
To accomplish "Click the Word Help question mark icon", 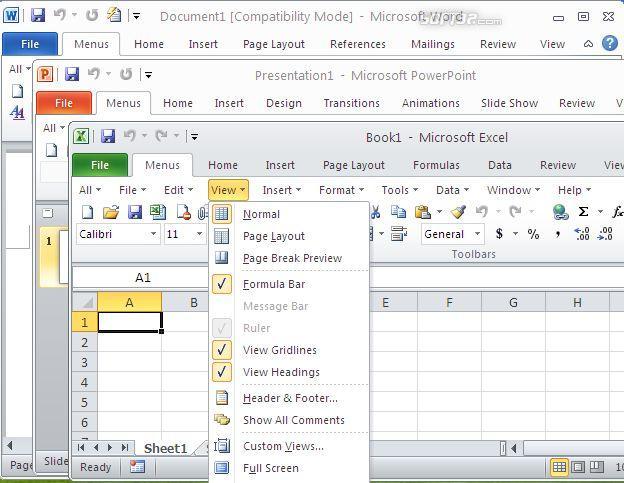I will pos(610,43).
